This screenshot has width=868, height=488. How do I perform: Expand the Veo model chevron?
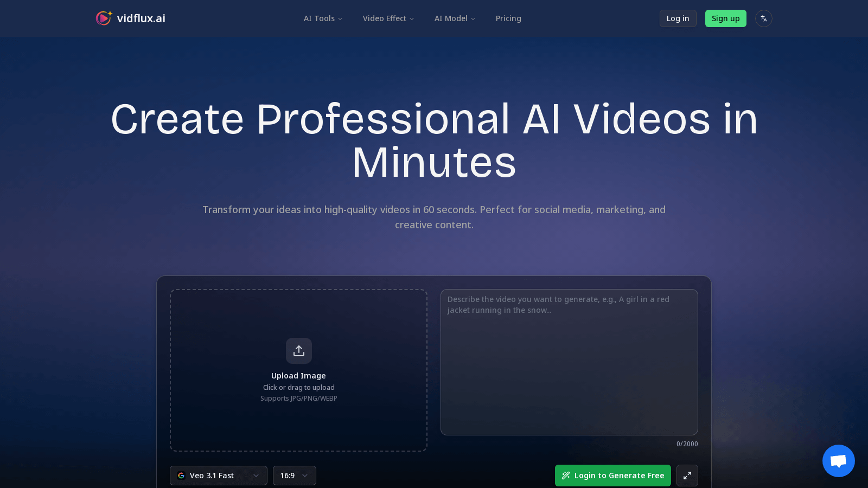click(x=256, y=476)
